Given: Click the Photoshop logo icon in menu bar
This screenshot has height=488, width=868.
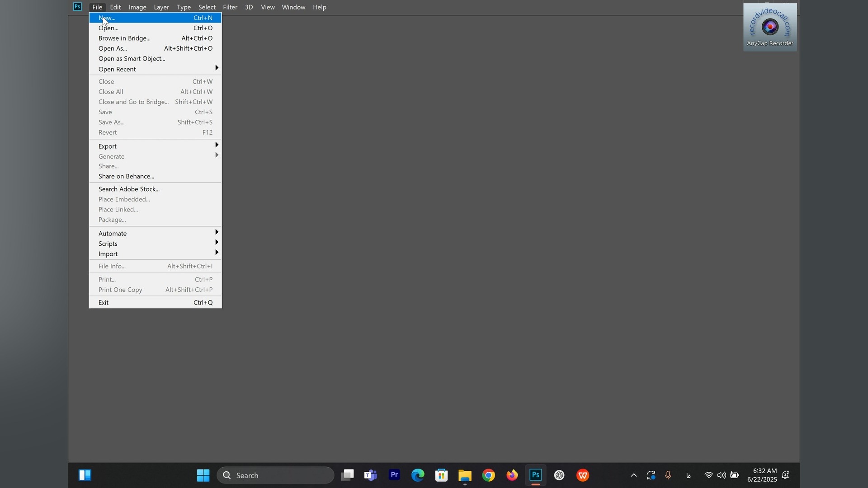Looking at the screenshot, I should (77, 7).
